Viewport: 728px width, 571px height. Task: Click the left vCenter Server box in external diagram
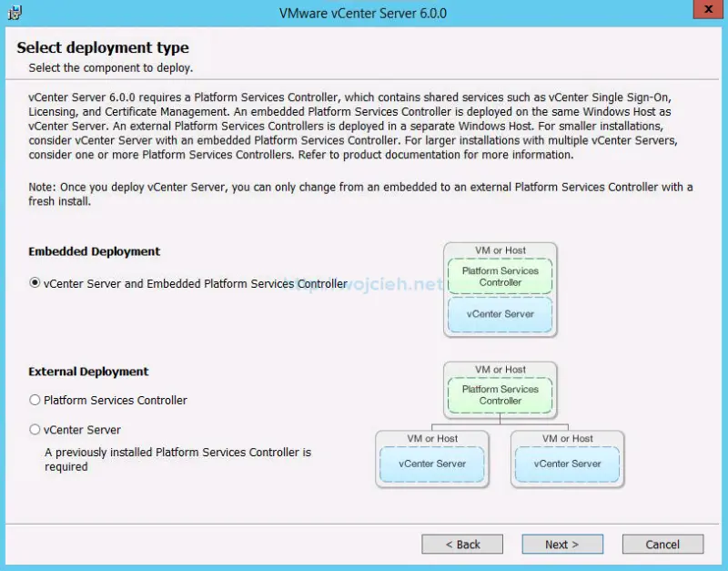coord(432,464)
